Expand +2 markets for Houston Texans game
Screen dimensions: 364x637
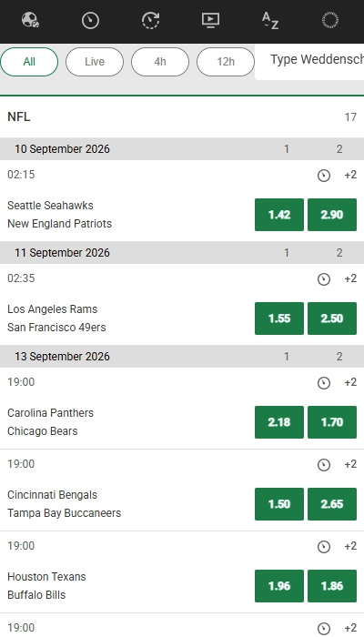pos(350,546)
